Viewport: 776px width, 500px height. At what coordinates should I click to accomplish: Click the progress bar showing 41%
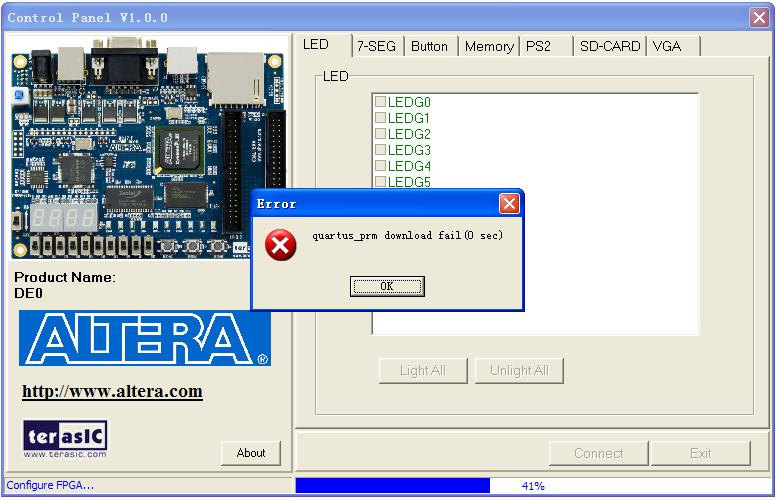[x=533, y=486]
